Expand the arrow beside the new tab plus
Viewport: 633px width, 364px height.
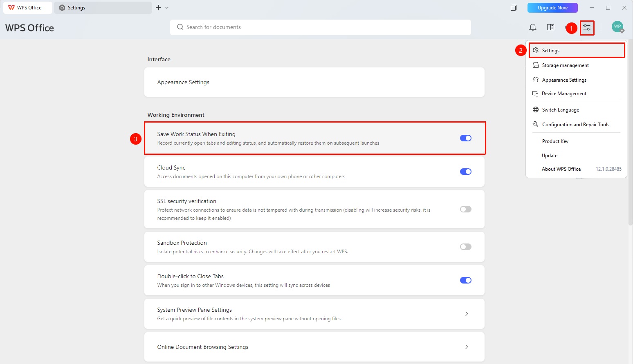pyautogui.click(x=167, y=8)
